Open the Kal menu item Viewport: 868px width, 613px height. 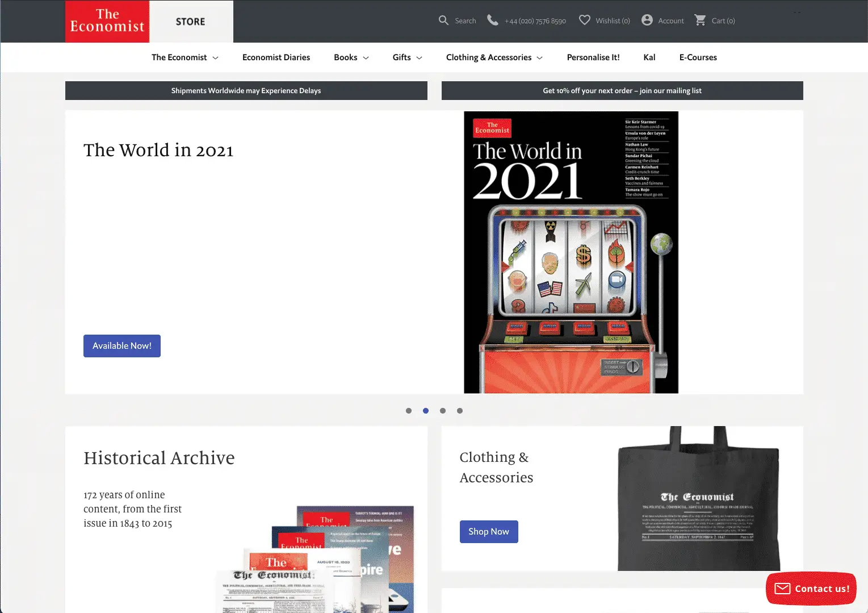tap(649, 57)
